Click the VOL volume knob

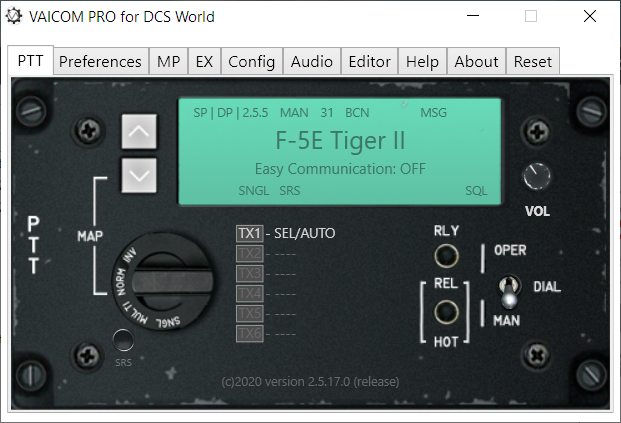click(x=537, y=176)
